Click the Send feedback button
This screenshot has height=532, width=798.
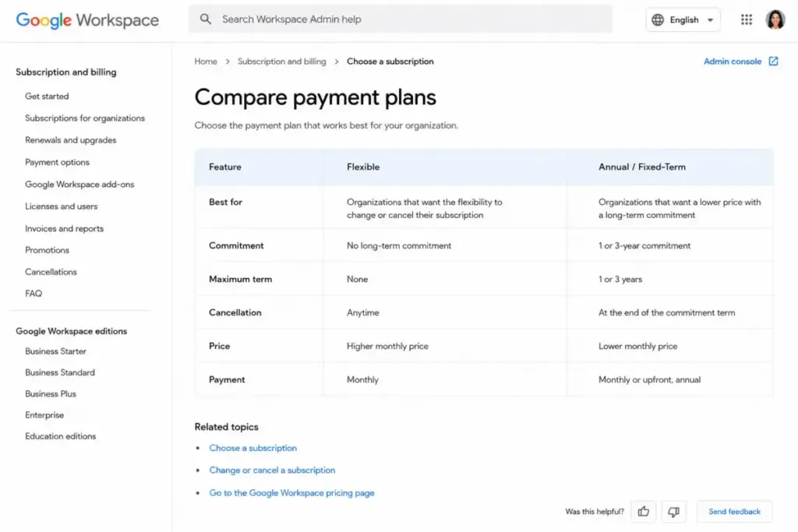click(734, 511)
